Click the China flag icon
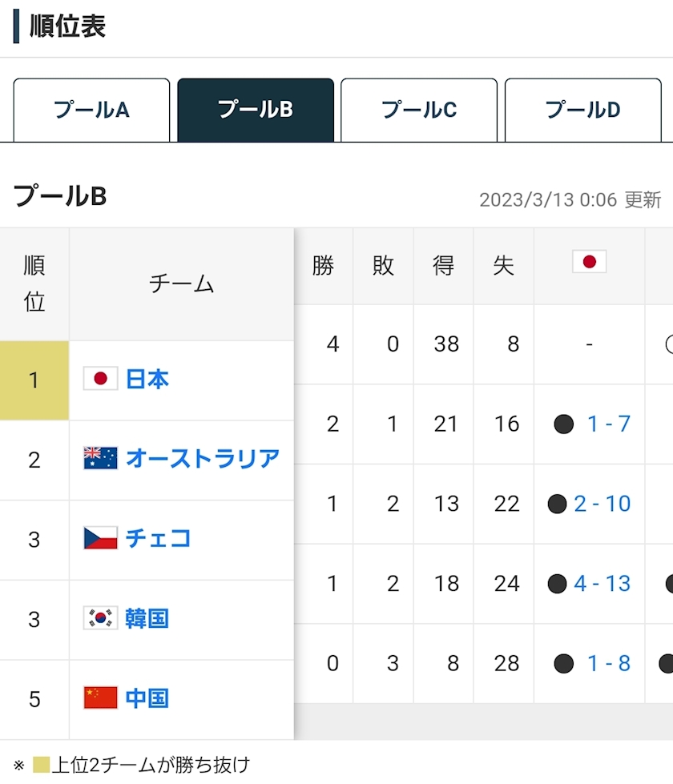The width and height of the screenshot is (673, 784). 100,698
